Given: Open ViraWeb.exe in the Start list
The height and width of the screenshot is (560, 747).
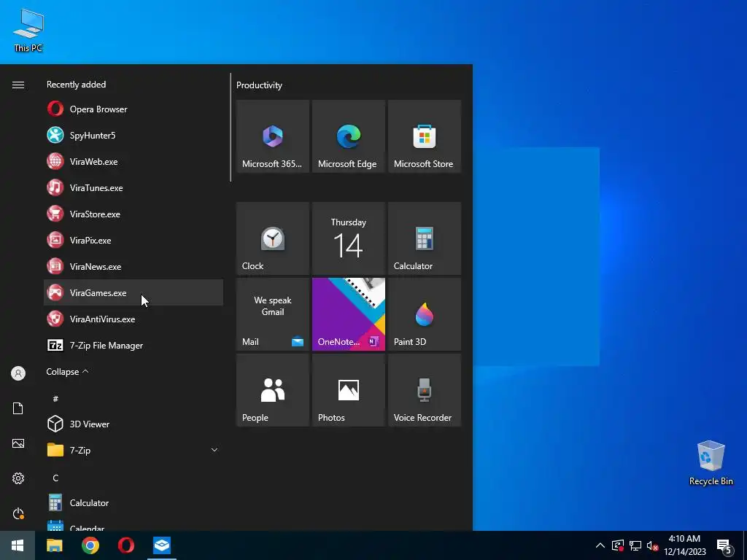Looking at the screenshot, I should tap(133, 161).
